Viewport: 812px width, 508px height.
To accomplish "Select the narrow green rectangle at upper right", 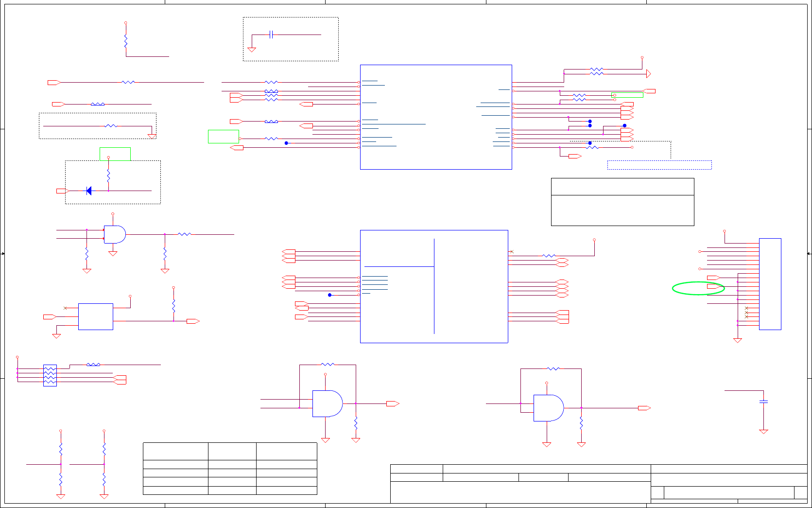I will coord(627,95).
